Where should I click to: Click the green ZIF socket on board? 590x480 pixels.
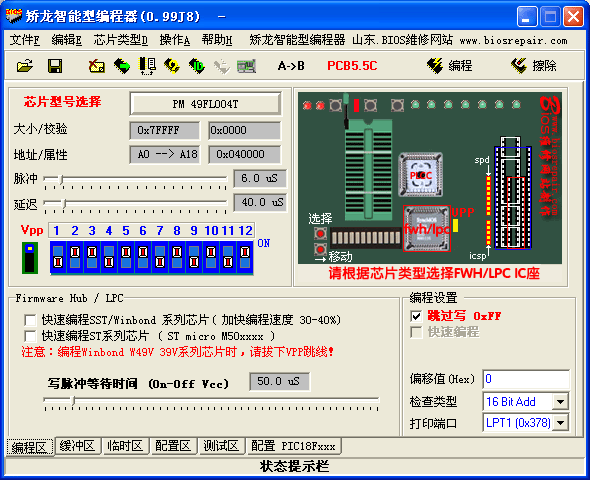tap(369, 169)
